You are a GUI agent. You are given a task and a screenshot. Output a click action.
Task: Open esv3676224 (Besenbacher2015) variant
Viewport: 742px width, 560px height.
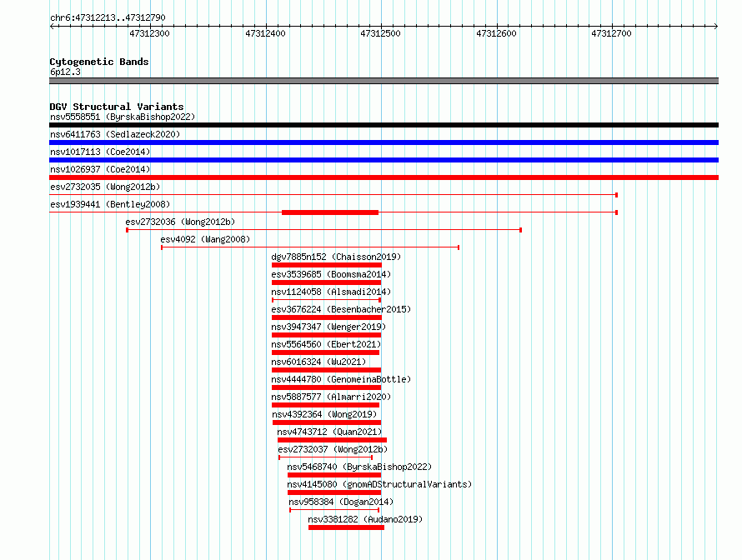point(341,309)
